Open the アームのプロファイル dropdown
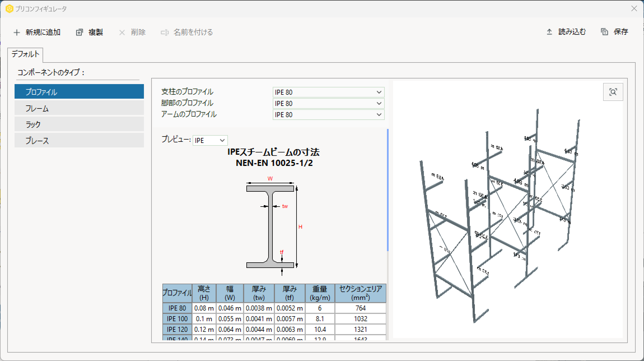The width and height of the screenshot is (644, 361). pyautogui.click(x=328, y=115)
